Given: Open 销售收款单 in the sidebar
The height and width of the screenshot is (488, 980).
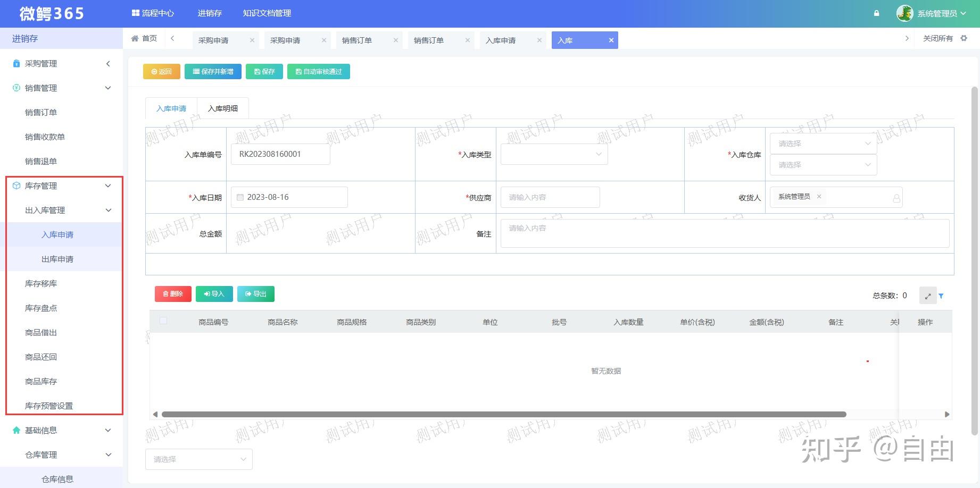Looking at the screenshot, I should [x=45, y=137].
